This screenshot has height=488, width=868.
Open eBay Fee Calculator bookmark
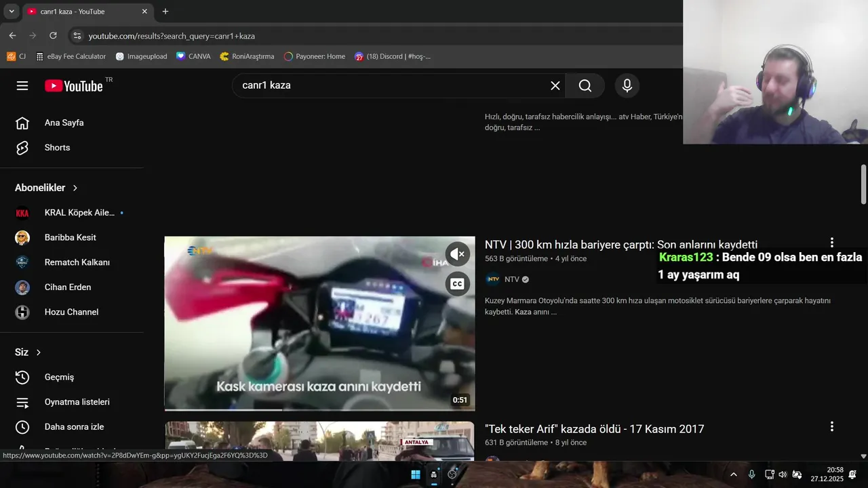pos(71,56)
